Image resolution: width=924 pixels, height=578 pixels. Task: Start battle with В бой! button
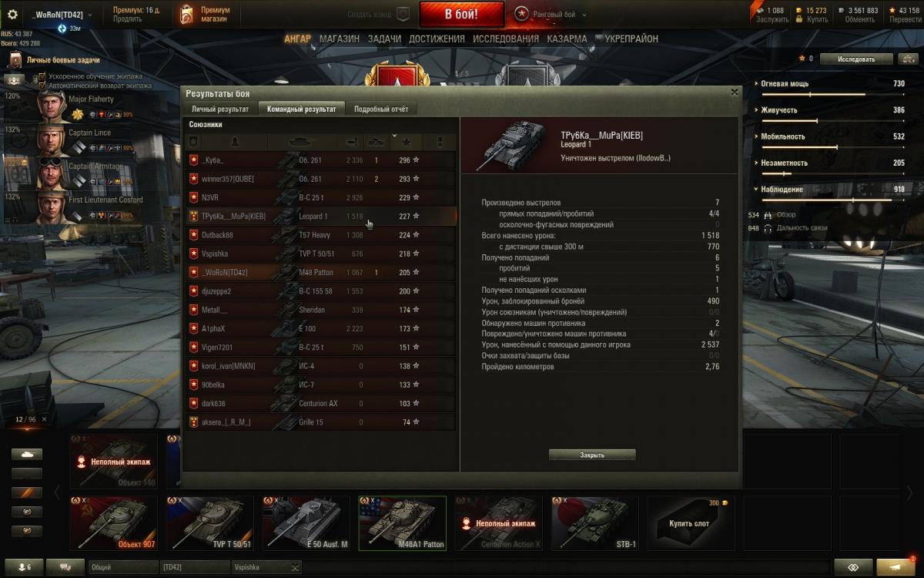tap(461, 14)
